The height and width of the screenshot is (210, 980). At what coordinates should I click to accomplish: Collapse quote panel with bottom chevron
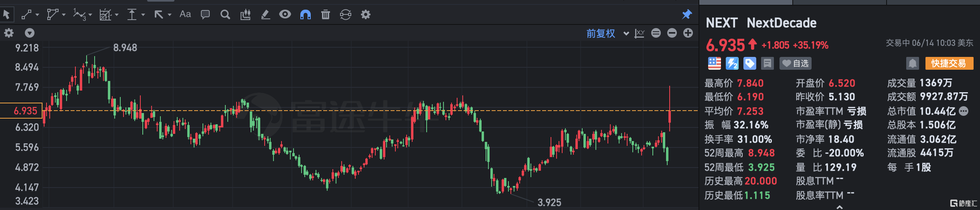tap(840, 207)
